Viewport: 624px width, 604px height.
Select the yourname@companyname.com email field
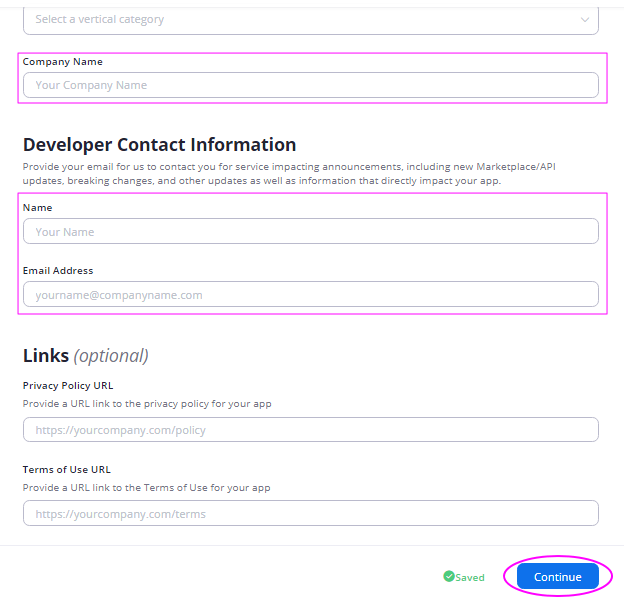tap(310, 294)
